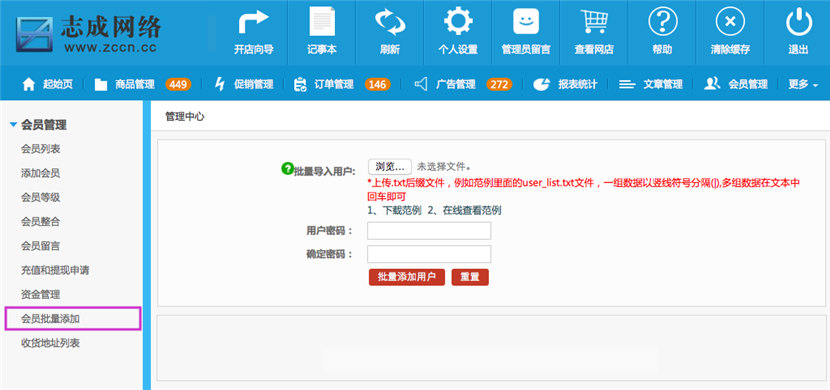Click the 退出 power icon

click(x=798, y=22)
